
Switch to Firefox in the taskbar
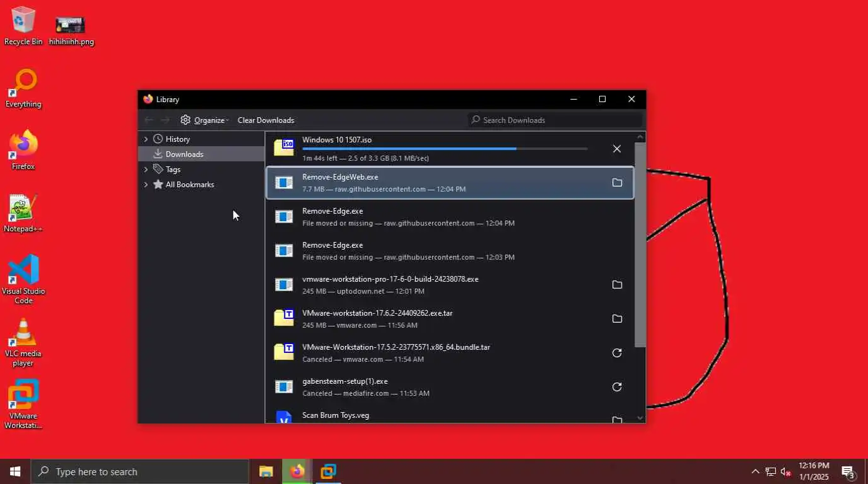(x=297, y=471)
